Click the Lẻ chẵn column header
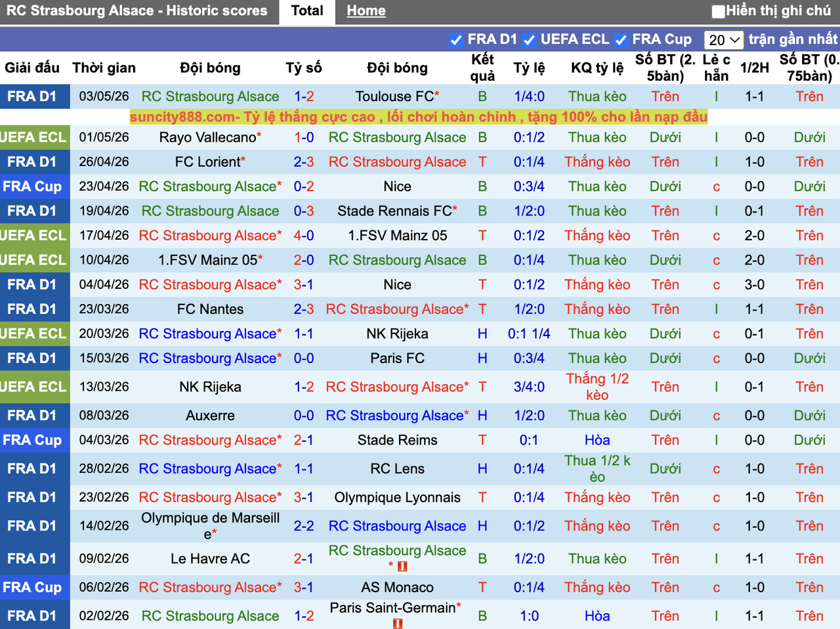This screenshot has height=629, width=840. (x=717, y=68)
